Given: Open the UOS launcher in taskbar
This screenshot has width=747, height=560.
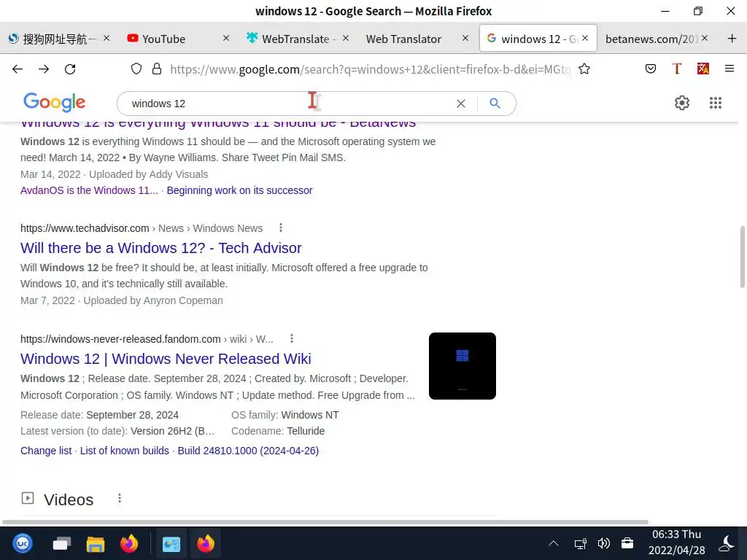Looking at the screenshot, I should [23, 543].
